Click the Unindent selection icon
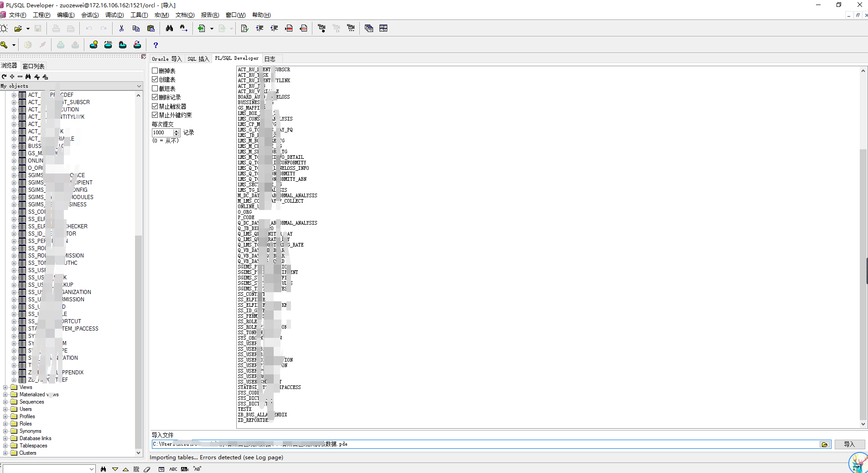868x473 pixels. [274, 28]
